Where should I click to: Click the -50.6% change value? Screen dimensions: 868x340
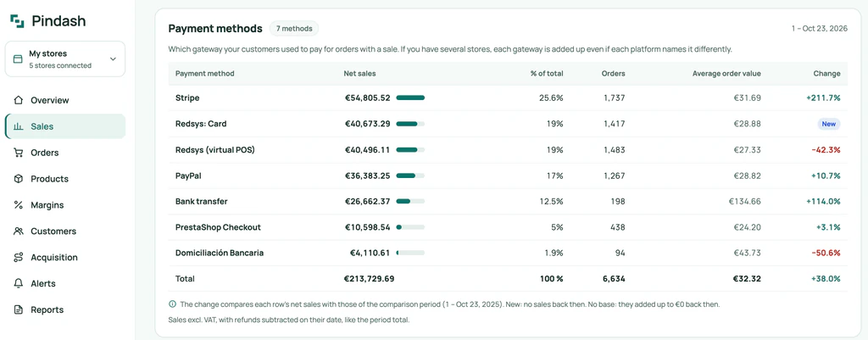tap(826, 253)
